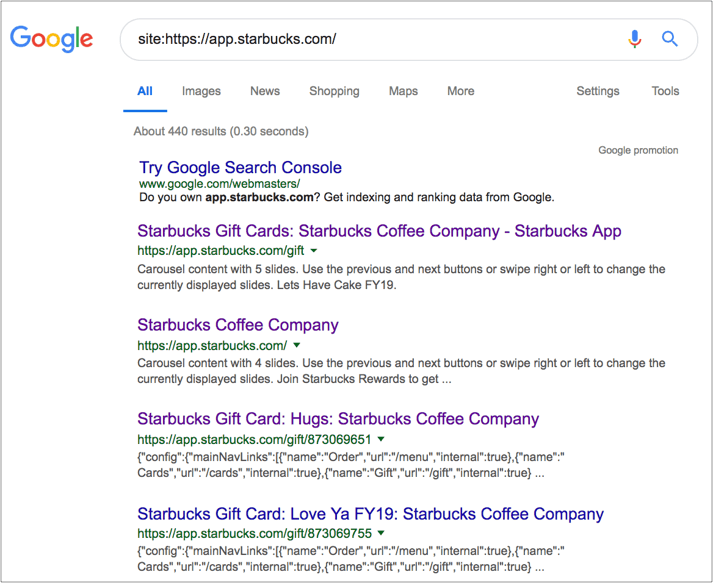Expand the More search categories menu
The width and height of the screenshot is (713, 583).
point(461,91)
